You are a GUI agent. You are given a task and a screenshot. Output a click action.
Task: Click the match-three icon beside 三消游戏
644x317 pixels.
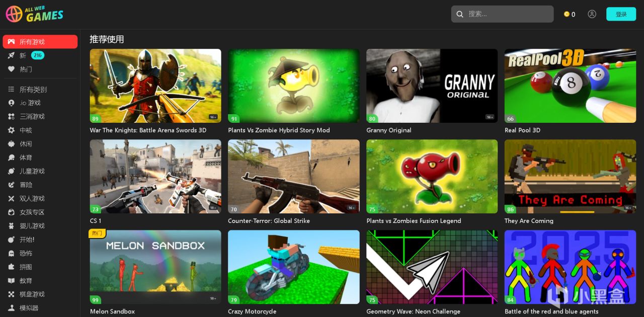click(x=11, y=116)
